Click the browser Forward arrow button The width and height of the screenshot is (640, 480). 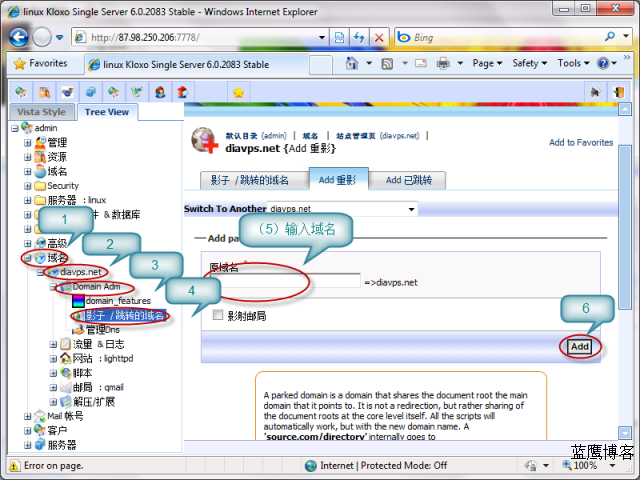[x=42, y=38]
